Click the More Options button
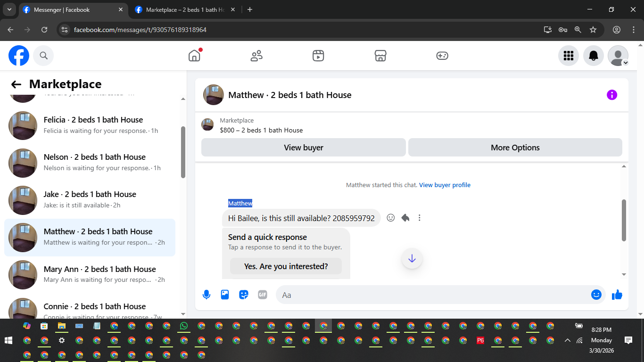 [515, 148]
